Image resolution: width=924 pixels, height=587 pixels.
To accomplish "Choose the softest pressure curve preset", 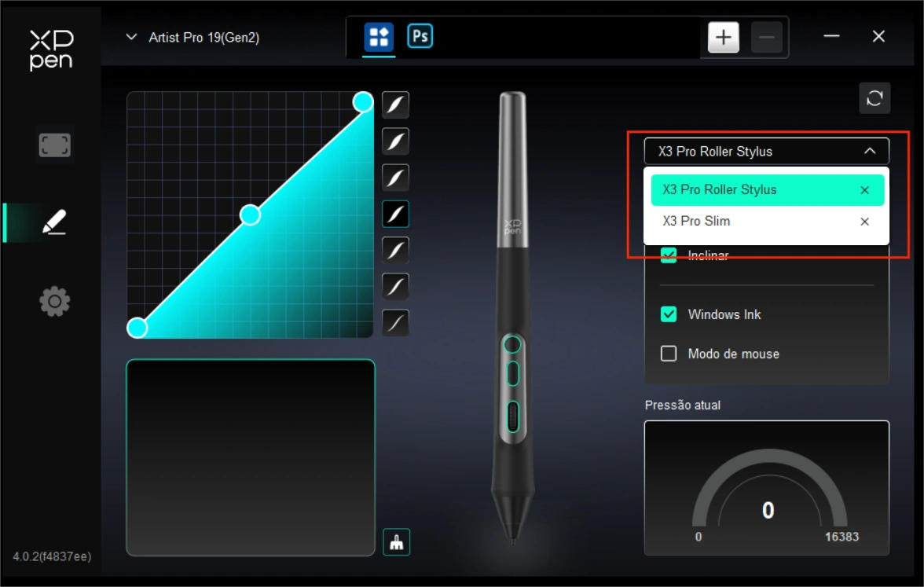I will 395,105.
